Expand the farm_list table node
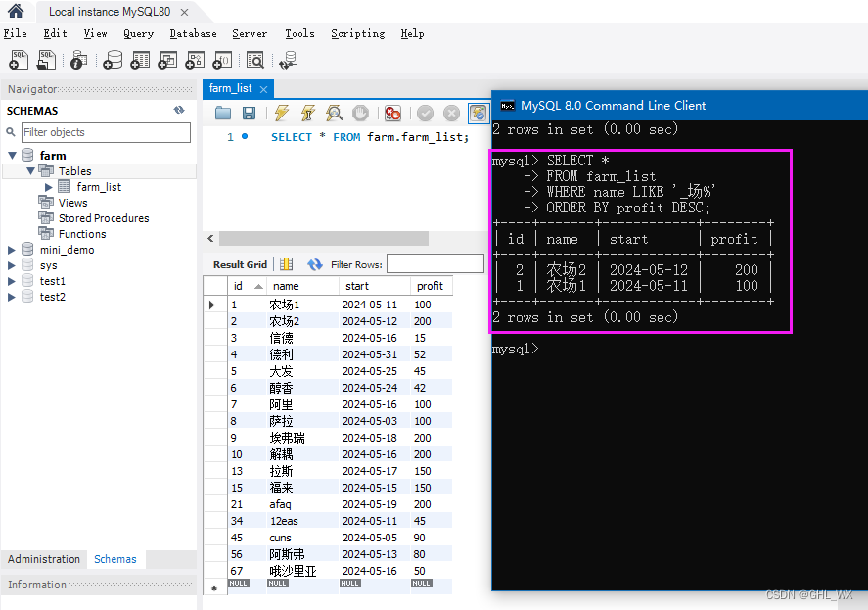868x610 pixels. (x=49, y=187)
